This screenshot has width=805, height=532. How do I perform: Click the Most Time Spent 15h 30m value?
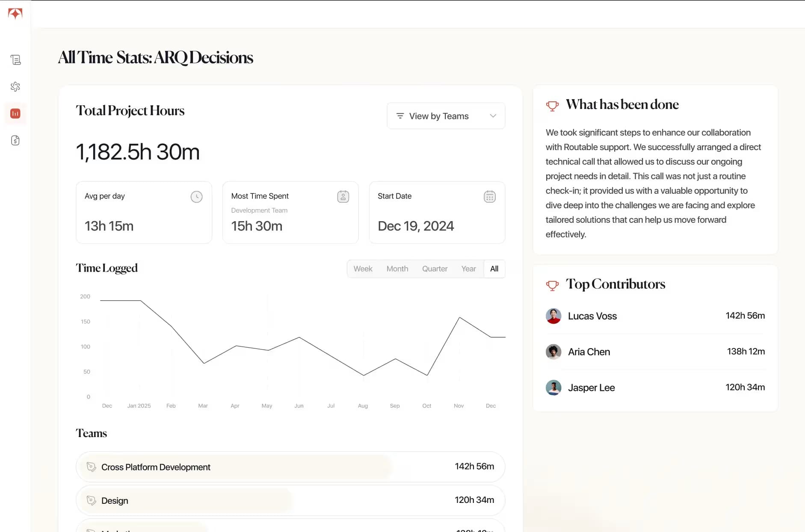257,226
